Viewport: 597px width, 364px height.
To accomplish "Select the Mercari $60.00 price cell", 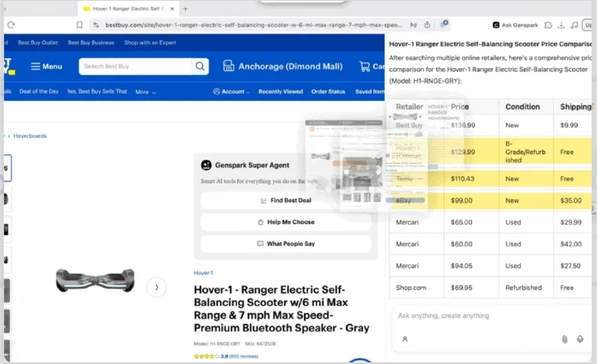I will 471,244.
